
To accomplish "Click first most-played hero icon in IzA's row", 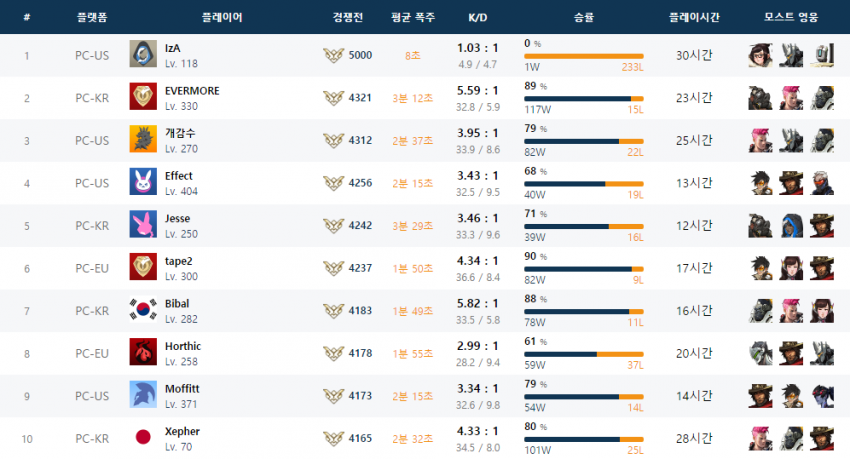I will pyautogui.click(x=760, y=55).
